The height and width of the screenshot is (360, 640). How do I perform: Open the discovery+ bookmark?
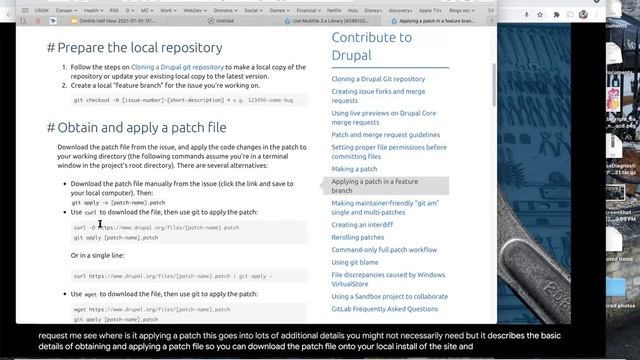pyautogui.click(x=400, y=10)
